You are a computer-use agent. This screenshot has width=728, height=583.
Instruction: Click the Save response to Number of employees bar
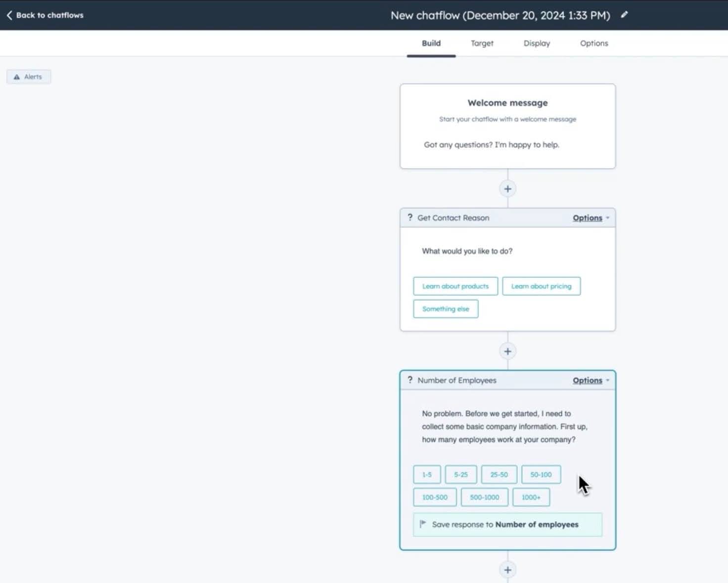point(507,525)
